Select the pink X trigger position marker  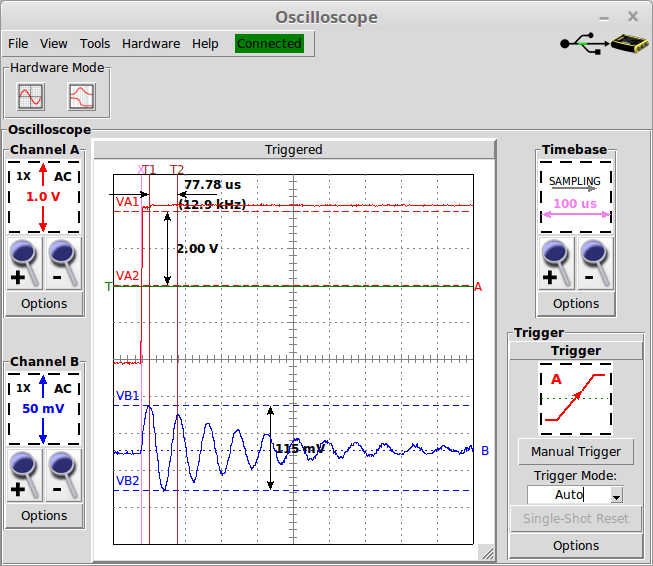(x=140, y=170)
